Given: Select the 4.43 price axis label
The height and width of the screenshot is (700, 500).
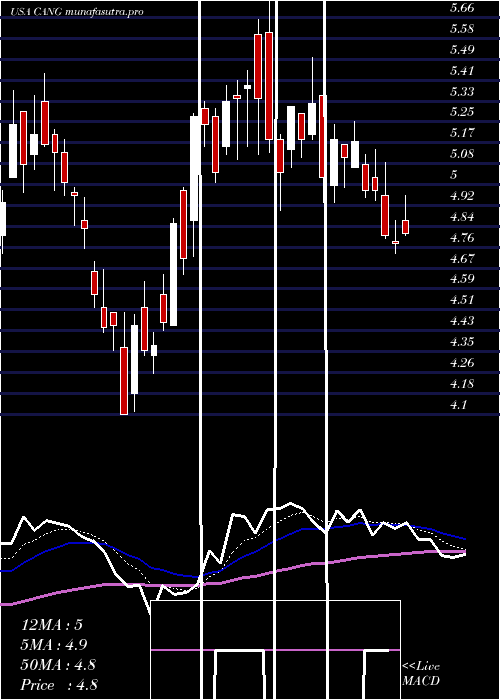Looking at the screenshot, I should [462, 321].
